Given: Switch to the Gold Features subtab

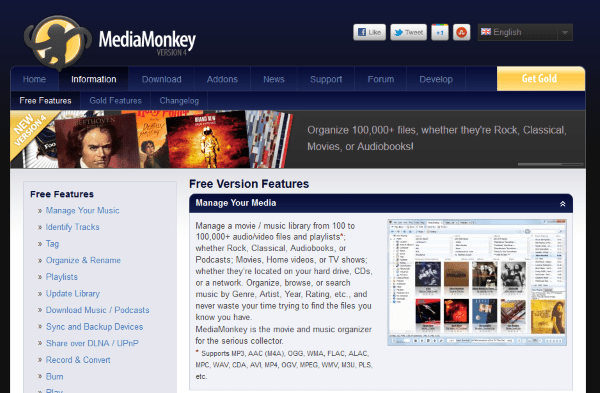Looking at the screenshot, I should pyautogui.click(x=116, y=101).
